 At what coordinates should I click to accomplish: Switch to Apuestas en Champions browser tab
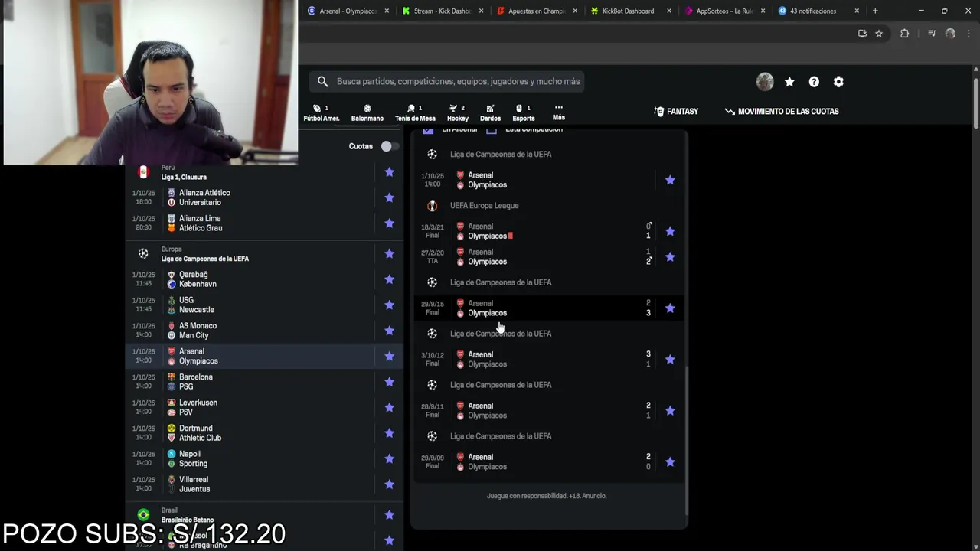tap(537, 11)
